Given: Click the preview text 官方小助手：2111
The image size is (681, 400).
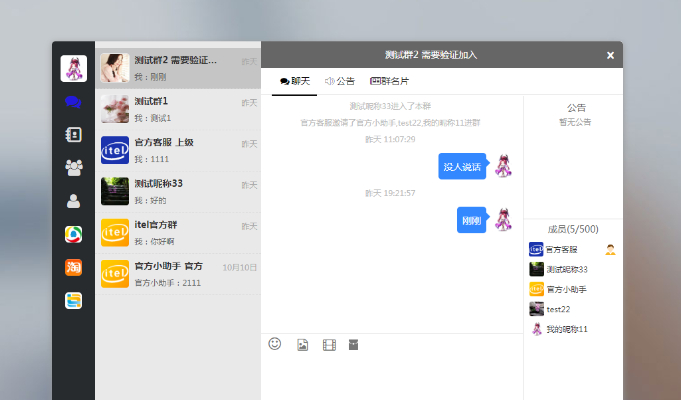Looking at the screenshot, I should tap(168, 283).
